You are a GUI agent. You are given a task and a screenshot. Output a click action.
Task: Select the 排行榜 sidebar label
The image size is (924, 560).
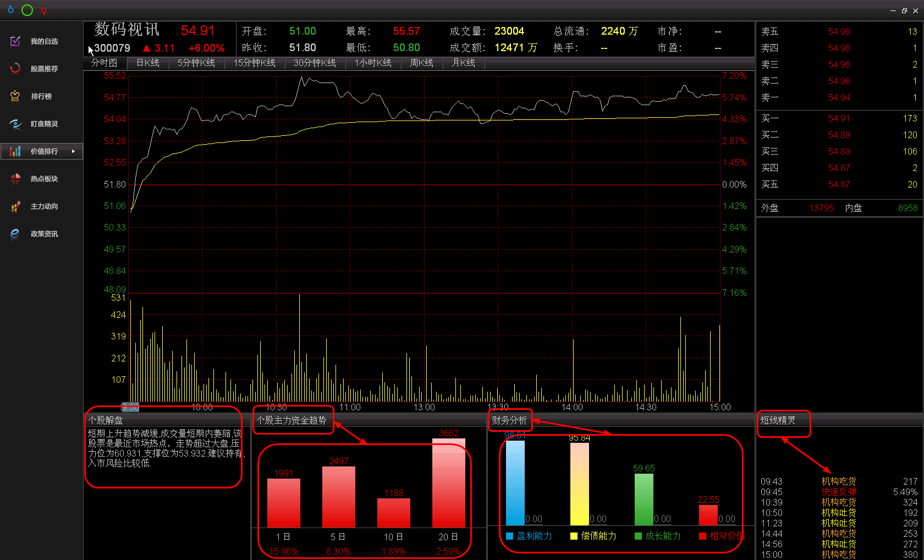point(41,96)
